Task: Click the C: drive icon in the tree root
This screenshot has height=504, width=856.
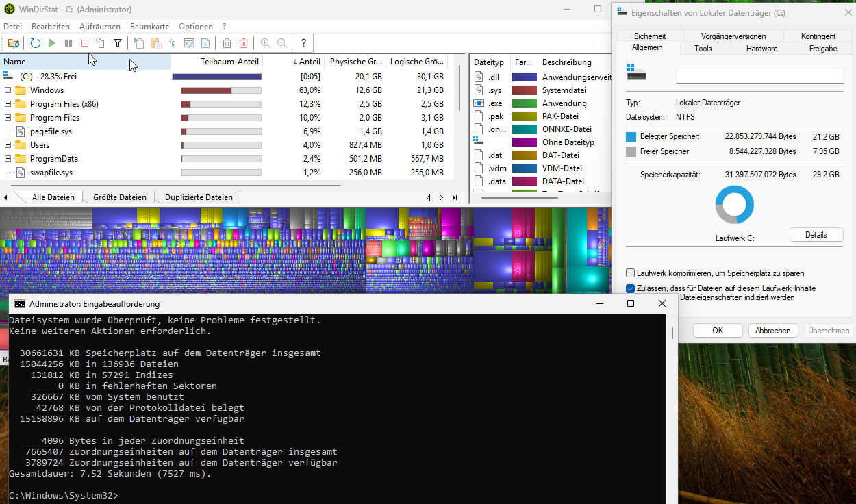Action: [8, 76]
